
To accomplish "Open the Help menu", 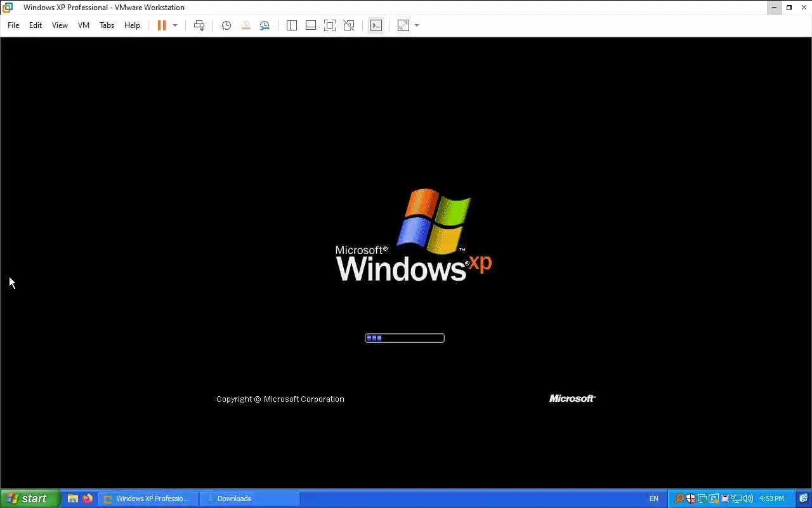I will 132,25.
